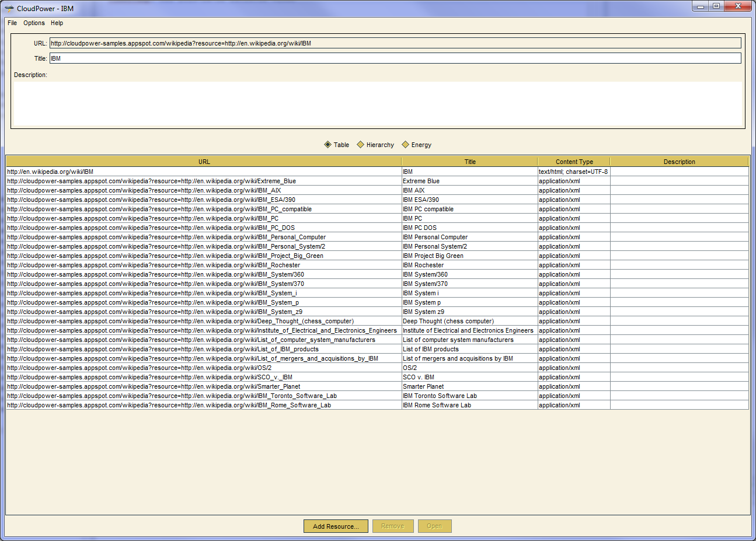The image size is (756, 541).
Task: Click the 'IBM System/360' title cell
Action: (469, 274)
